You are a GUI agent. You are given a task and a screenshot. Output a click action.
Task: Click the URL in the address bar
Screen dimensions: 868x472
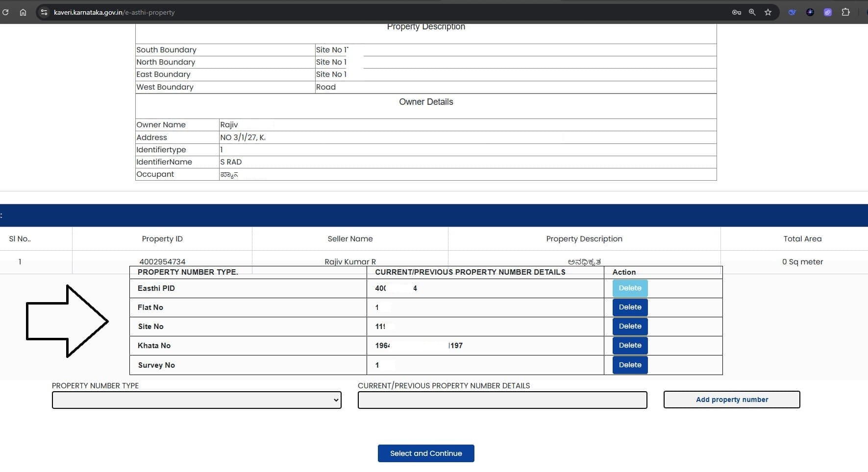pos(114,12)
